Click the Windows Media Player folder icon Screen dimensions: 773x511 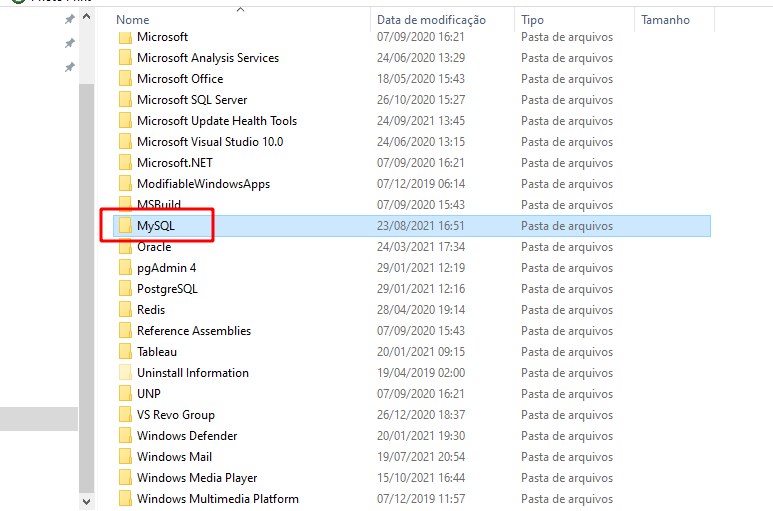click(x=125, y=477)
